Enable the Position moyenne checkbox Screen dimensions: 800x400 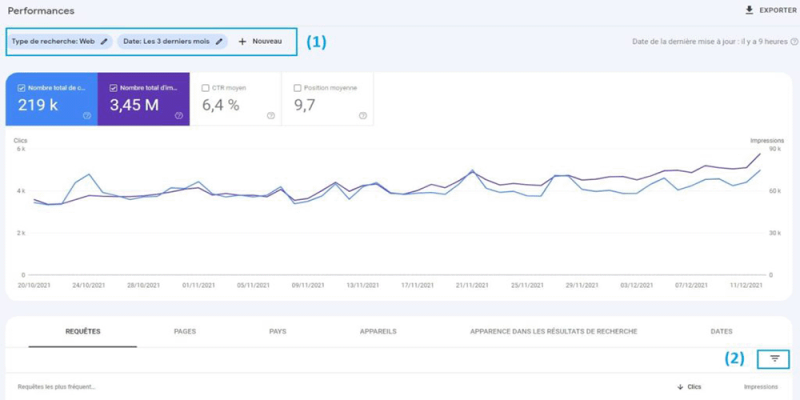pos(297,88)
